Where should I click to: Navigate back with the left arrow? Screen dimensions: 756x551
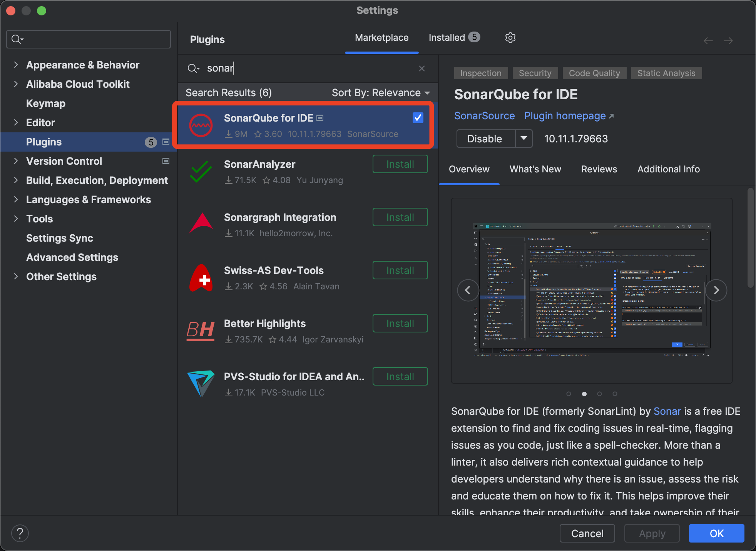coord(708,41)
